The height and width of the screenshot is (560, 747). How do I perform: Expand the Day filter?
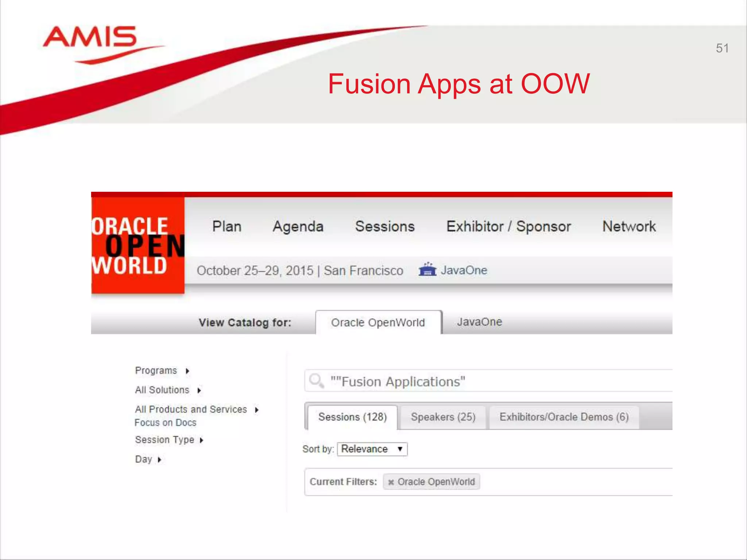click(148, 459)
